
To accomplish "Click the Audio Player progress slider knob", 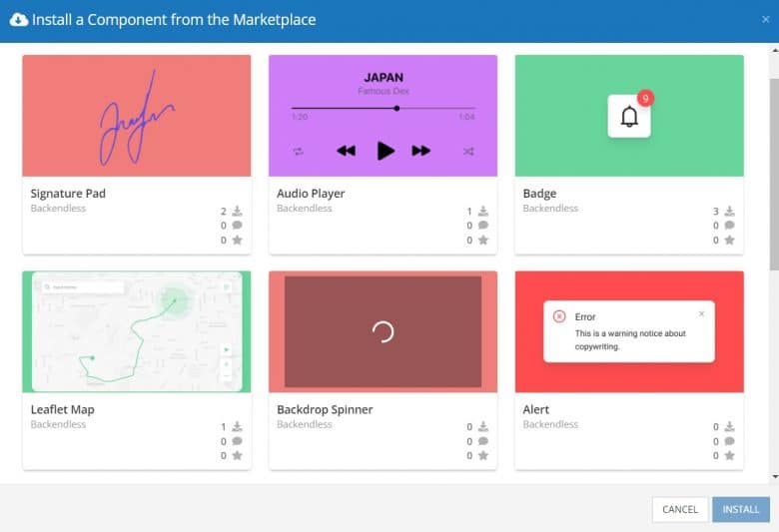I will click(x=397, y=108).
